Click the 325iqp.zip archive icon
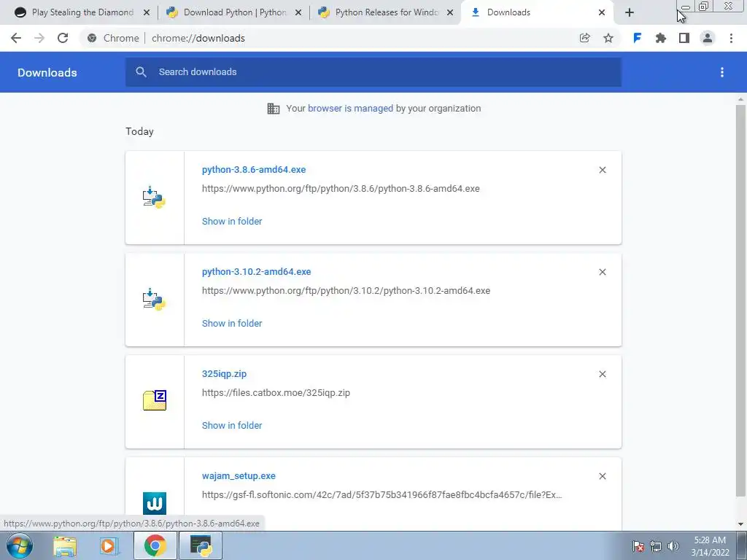 tap(155, 400)
